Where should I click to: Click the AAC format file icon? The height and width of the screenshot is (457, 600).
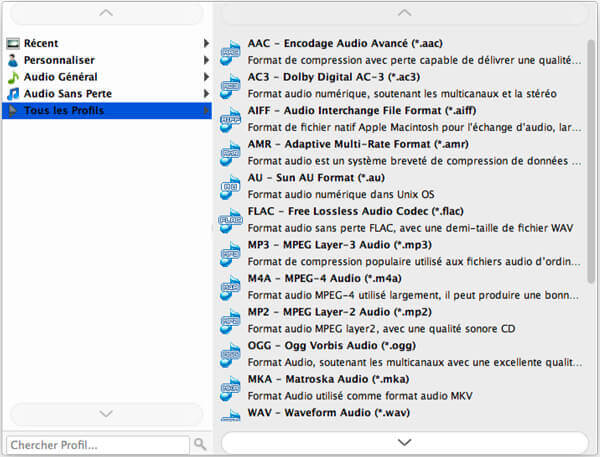tap(231, 51)
